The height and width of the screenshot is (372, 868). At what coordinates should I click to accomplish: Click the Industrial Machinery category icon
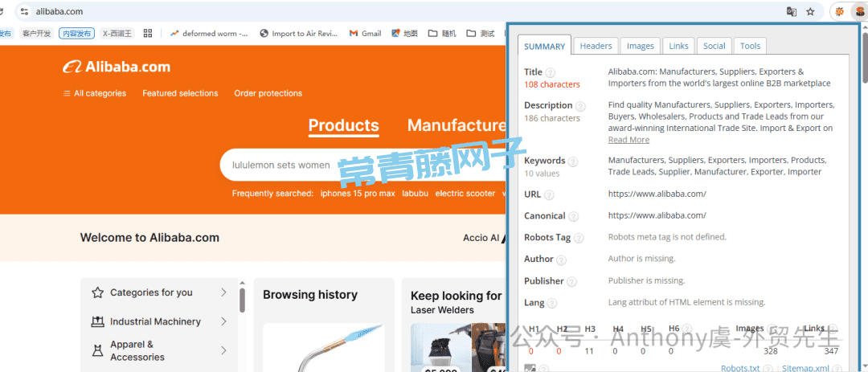click(98, 321)
